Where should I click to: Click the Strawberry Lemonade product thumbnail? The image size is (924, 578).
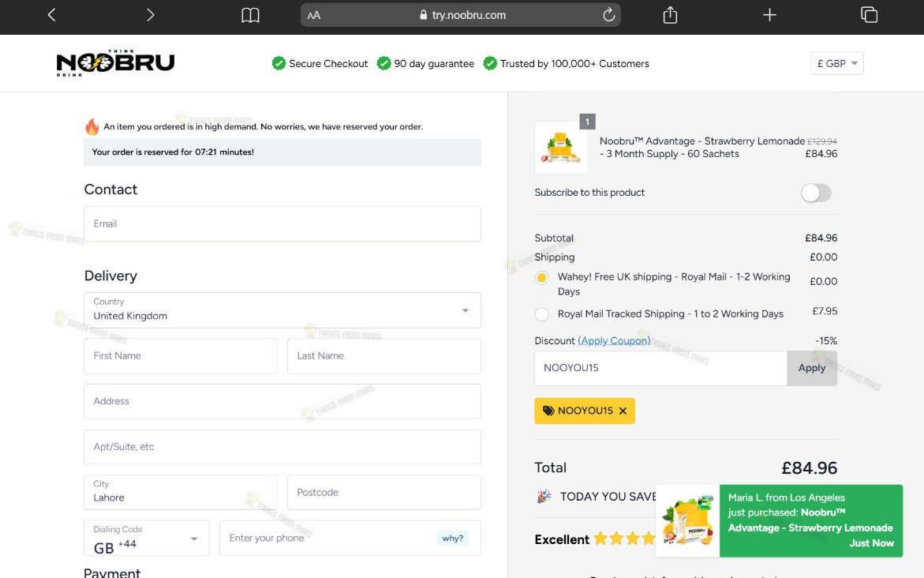(x=560, y=148)
